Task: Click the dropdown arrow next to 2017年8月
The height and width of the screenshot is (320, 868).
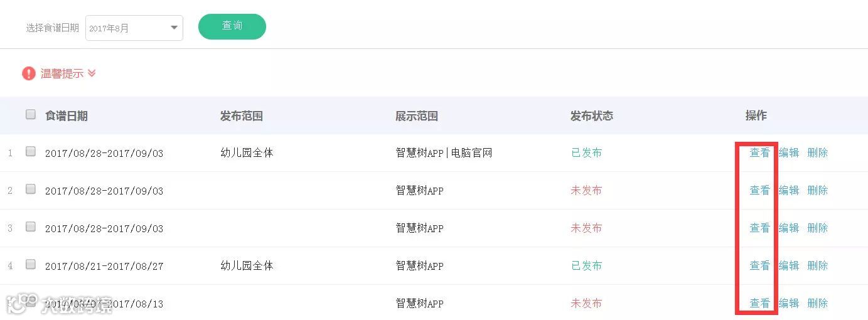Action: [x=174, y=28]
